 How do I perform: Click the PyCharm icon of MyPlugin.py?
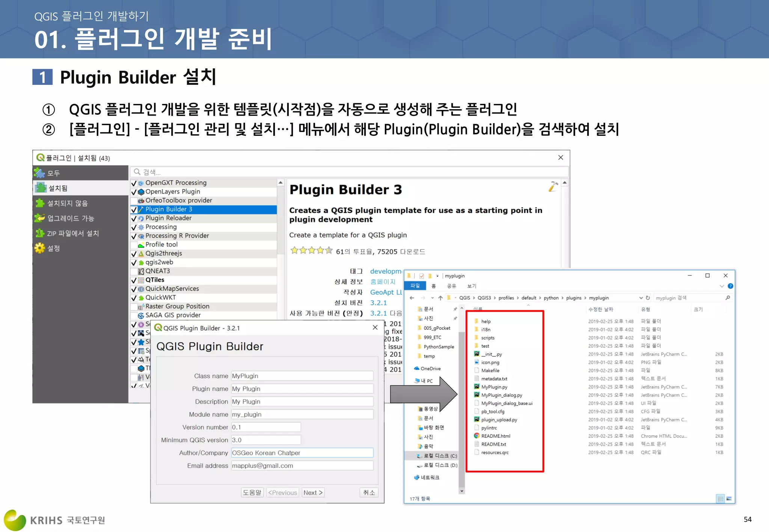tap(477, 387)
